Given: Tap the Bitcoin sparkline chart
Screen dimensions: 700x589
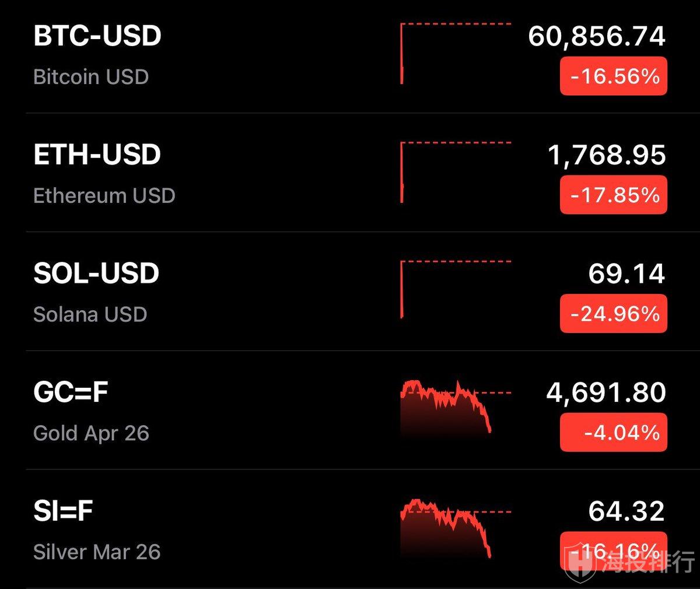Looking at the screenshot, I should click(x=455, y=54).
